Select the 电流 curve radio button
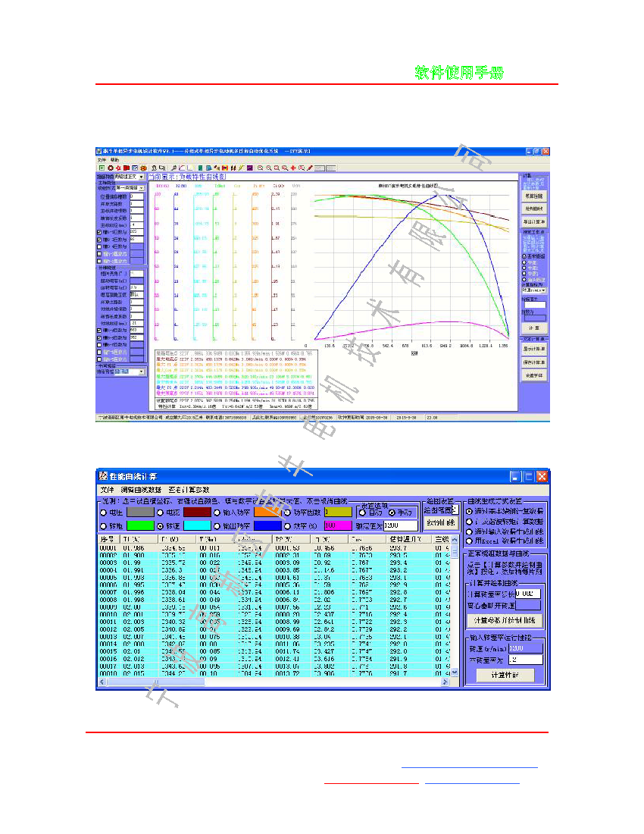644x834 pixels. (x=160, y=513)
